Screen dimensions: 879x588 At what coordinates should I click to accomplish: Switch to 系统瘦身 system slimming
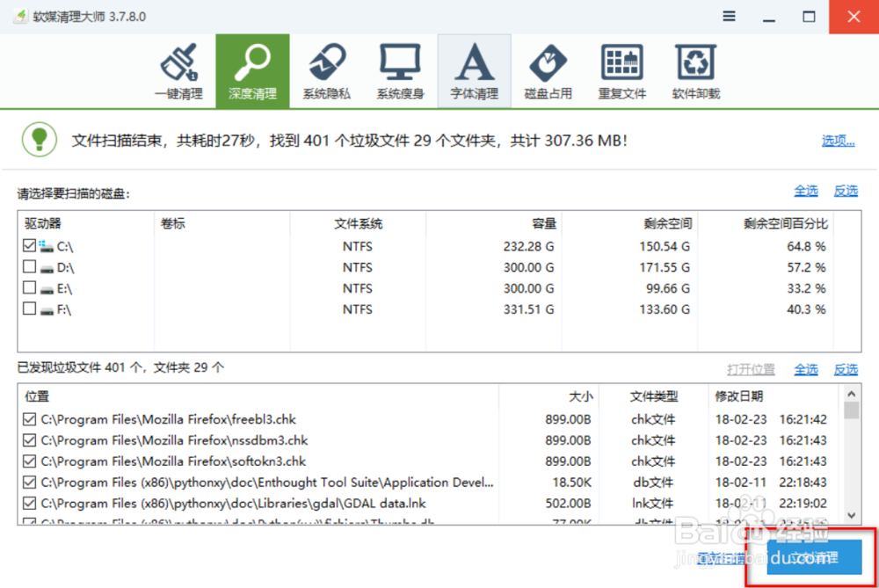[x=400, y=70]
